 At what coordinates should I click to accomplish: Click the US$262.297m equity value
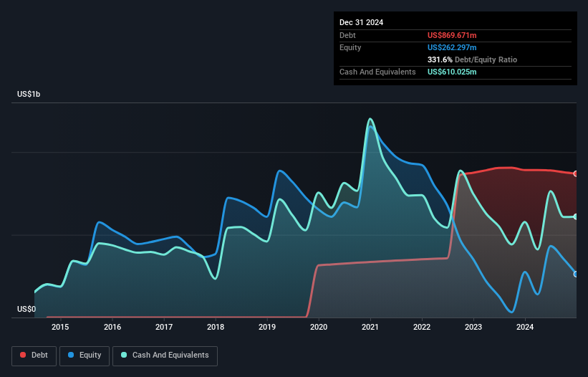coord(452,47)
